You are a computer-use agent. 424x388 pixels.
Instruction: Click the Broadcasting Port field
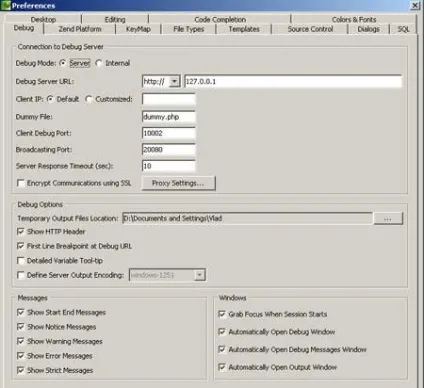point(169,149)
